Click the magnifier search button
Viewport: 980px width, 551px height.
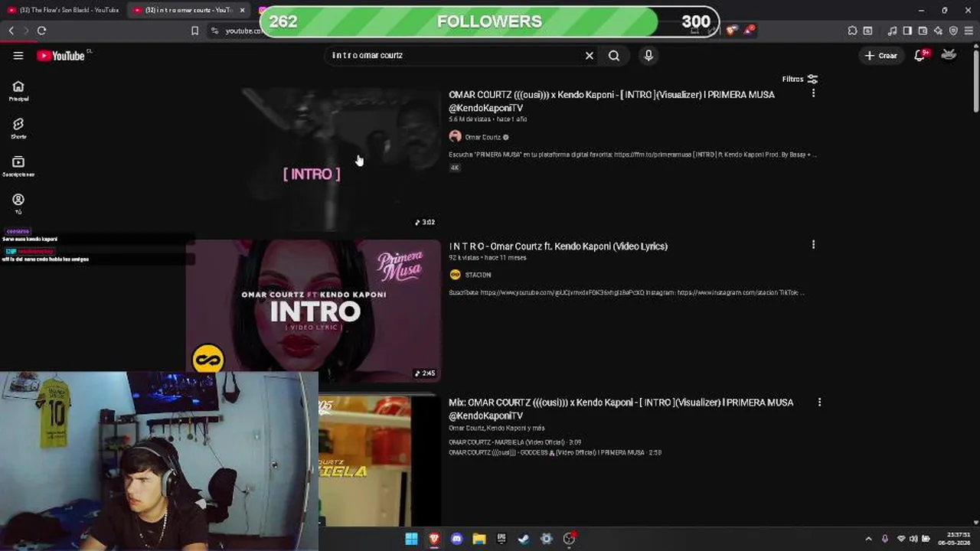614,55
